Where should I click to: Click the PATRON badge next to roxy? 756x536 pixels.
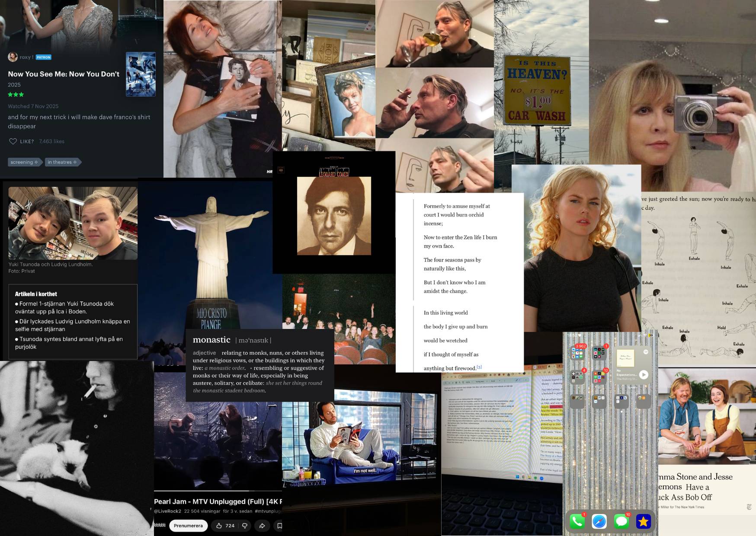point(43,57)
